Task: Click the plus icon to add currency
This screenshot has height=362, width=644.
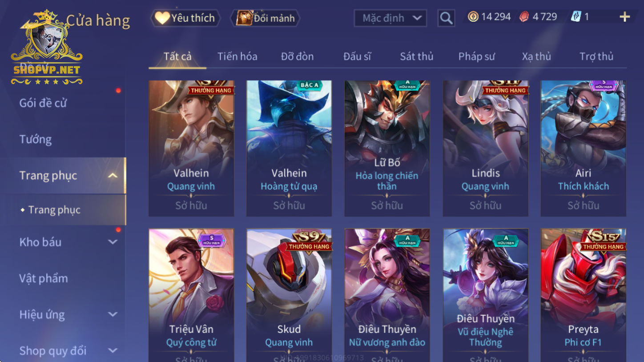Action: pos(625,17)
